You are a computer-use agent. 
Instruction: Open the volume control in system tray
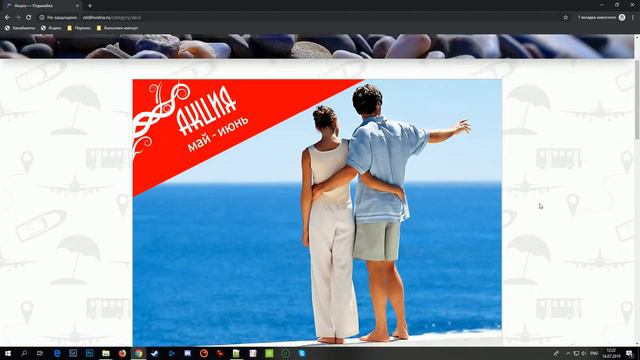[584, 353]
